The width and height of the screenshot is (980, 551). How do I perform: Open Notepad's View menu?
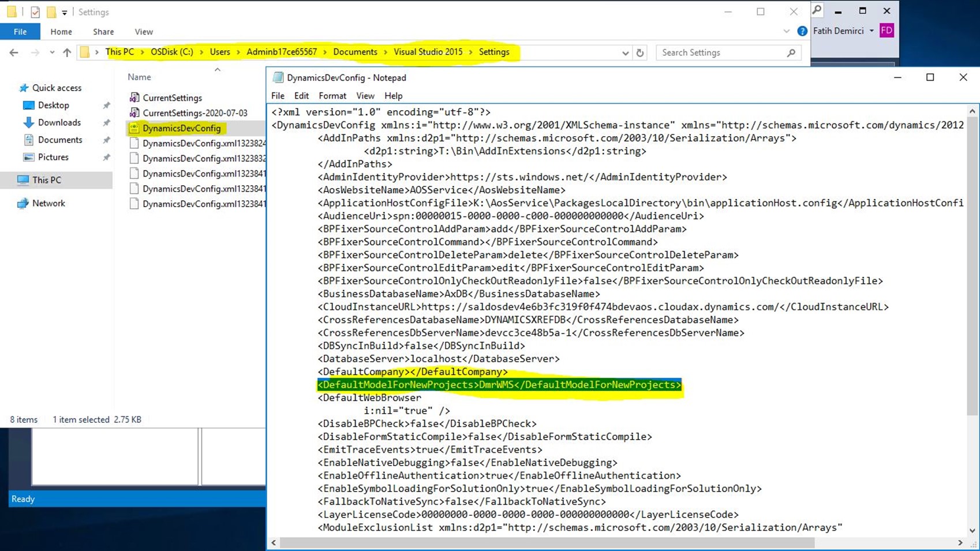coord(365,96)
